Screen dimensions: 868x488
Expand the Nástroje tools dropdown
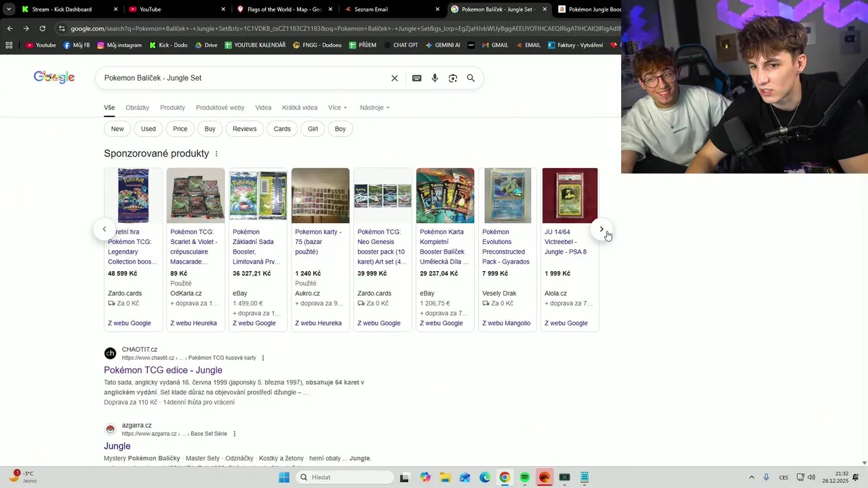click(374, 108)
